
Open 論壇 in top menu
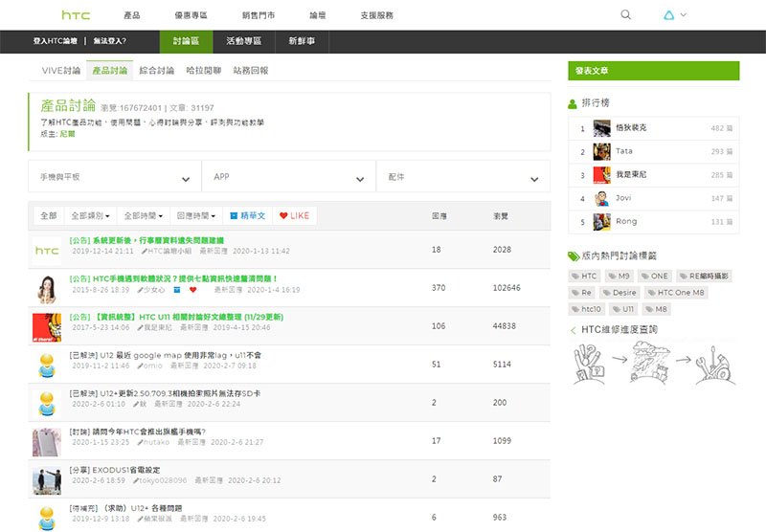point(318,15)
